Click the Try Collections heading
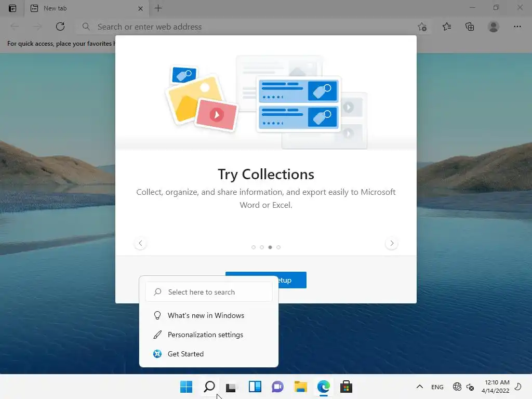The image size is (532, 399). pos(266,175)
